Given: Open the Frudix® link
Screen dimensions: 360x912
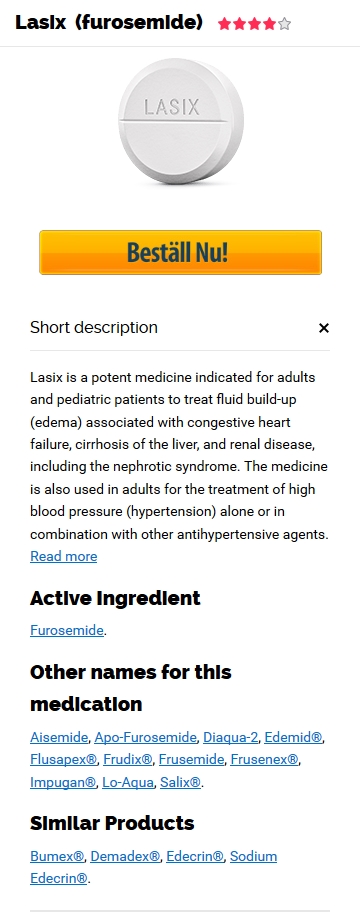Looking at the screenshot, I should [128, 760].
